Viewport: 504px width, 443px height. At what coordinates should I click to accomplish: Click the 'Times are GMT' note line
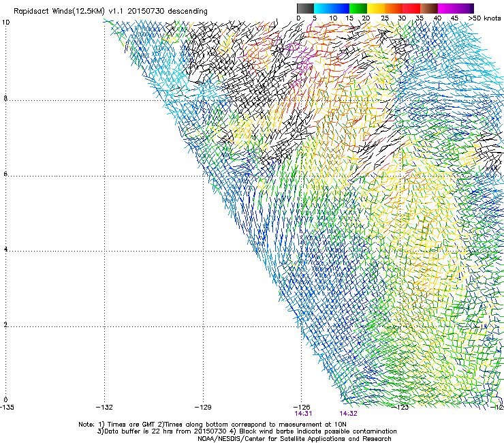(x=212, y=425)
